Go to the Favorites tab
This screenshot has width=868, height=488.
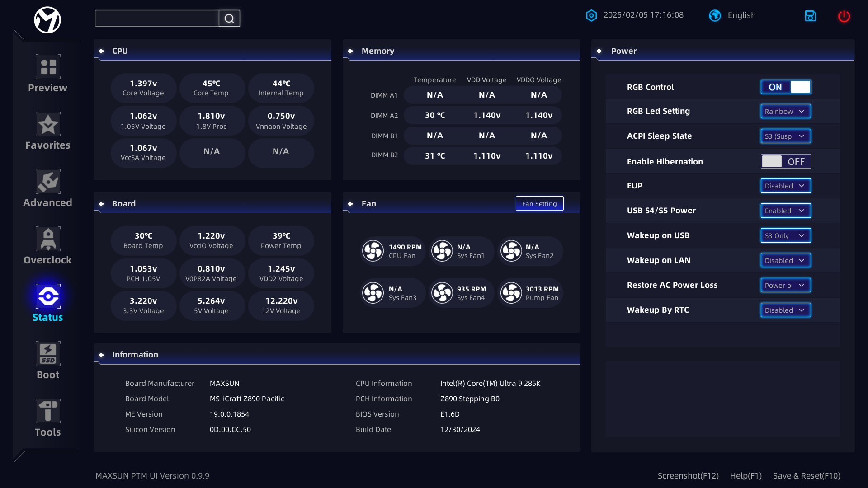pos(48,131)
